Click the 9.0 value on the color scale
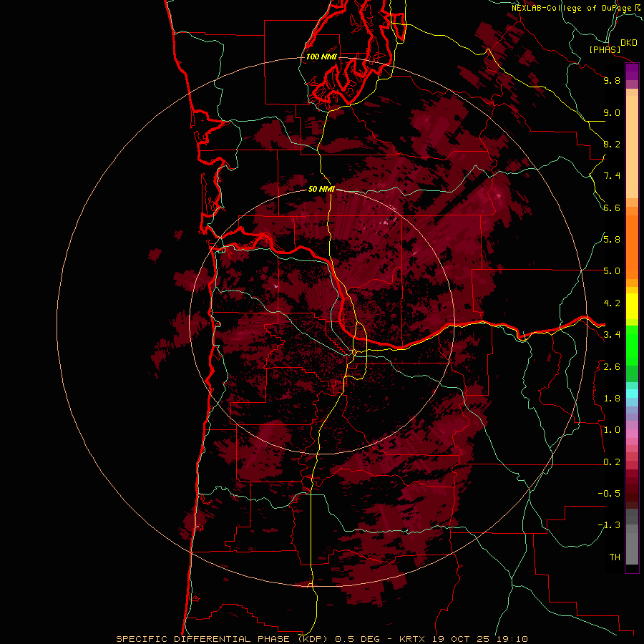The width and height of the screenshot is (644, 644). (612, 112)
